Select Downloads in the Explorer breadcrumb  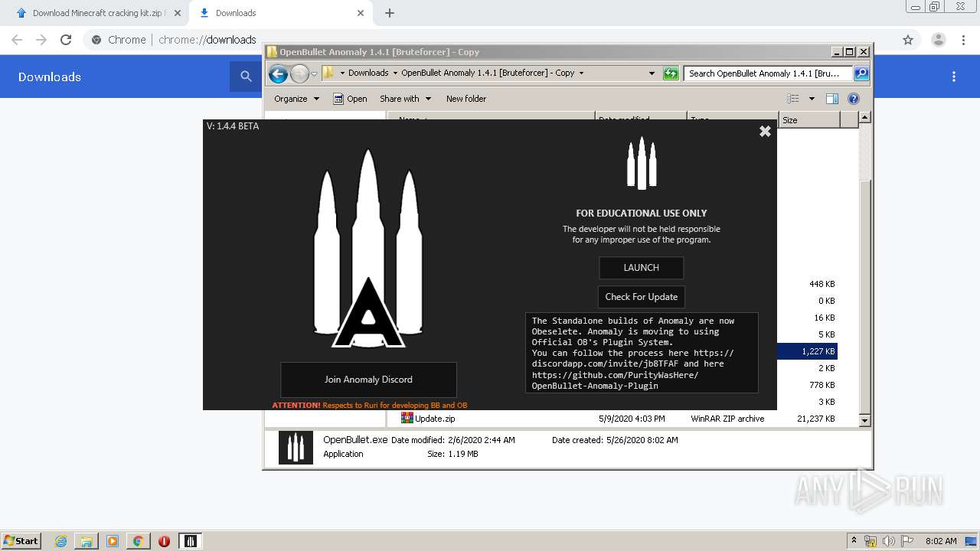[368, 73]
